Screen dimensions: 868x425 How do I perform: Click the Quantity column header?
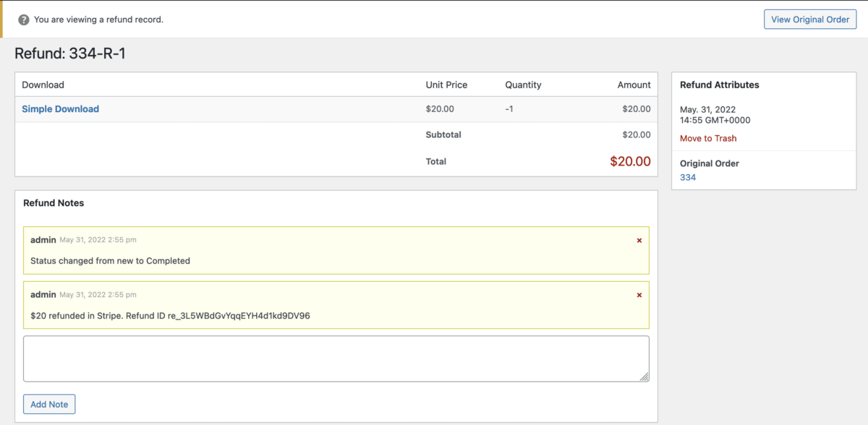click(523, 85)
